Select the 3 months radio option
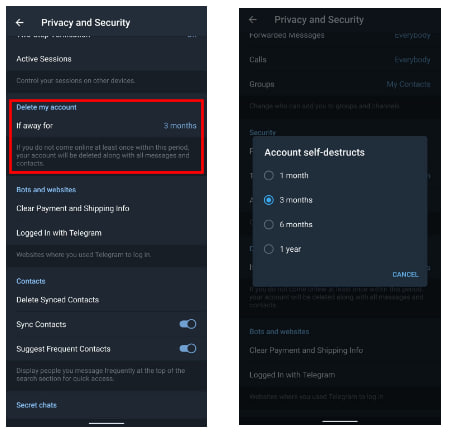 click(x=269, y=200)
